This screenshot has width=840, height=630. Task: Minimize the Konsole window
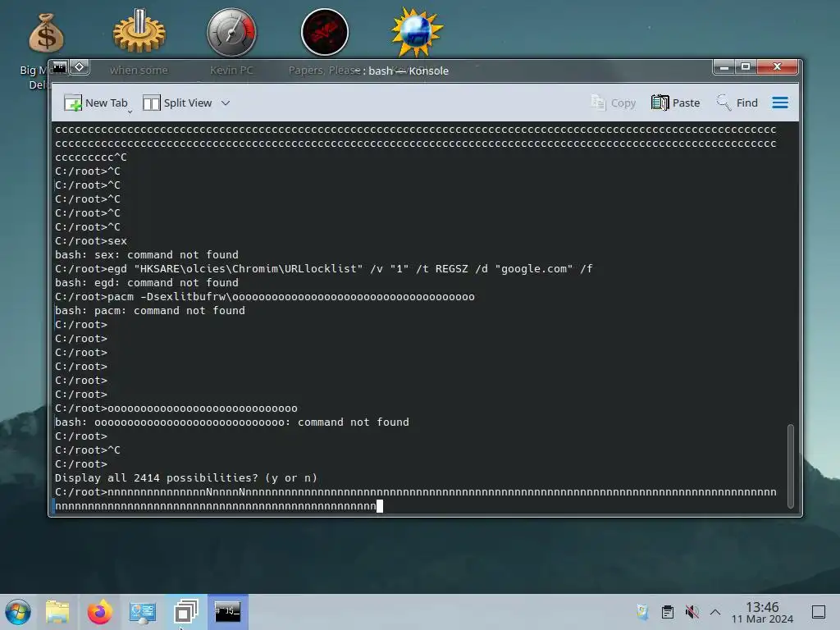pos(724,67)
